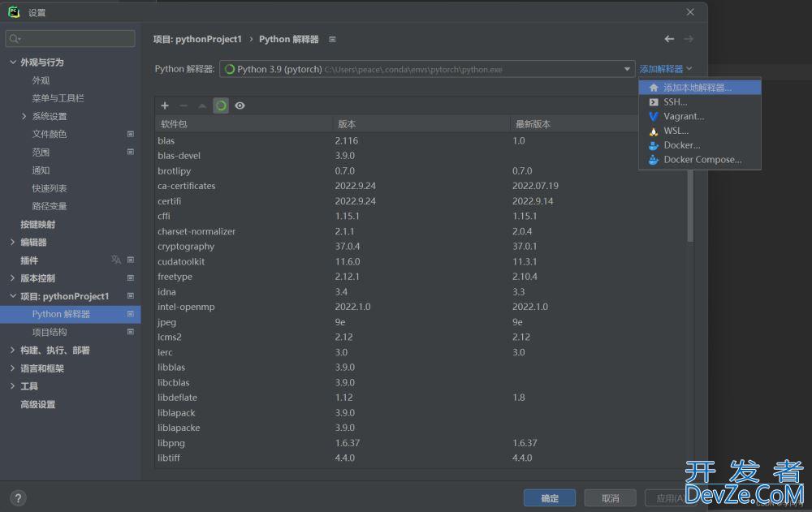Click the project icon on 项目结构 row
The image size is (812, 512).
point(131,332)
